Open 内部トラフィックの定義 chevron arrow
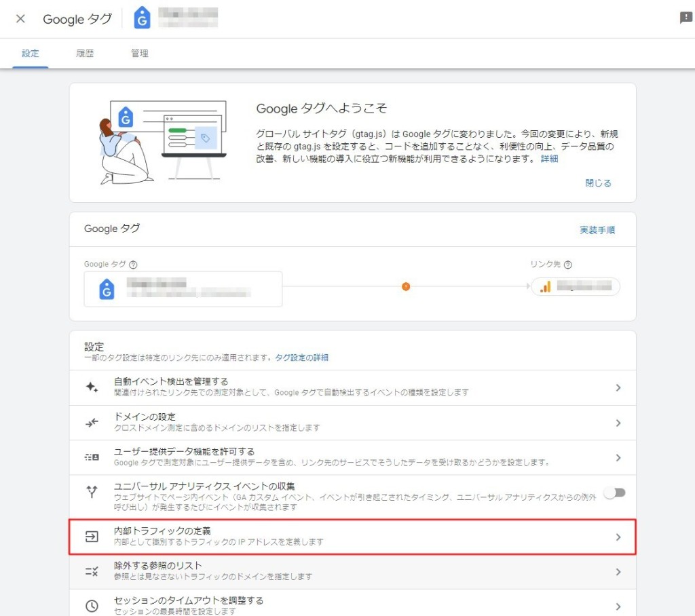 (618, 537)
